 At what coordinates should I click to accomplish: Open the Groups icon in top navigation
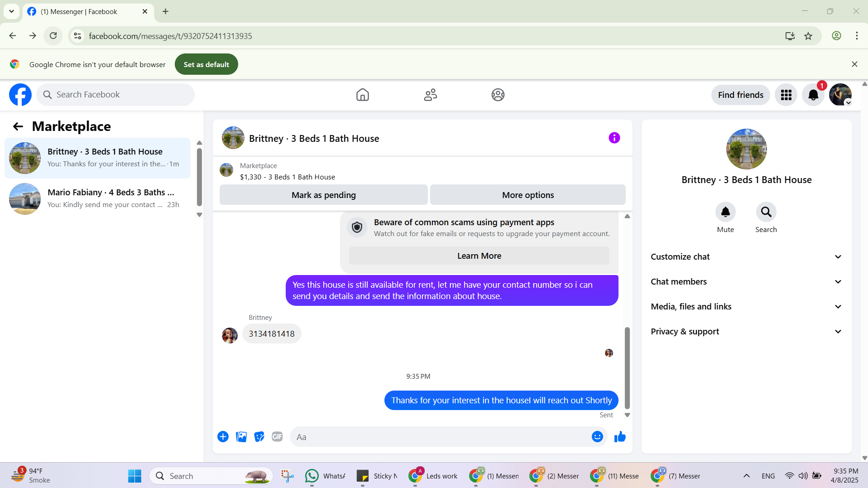[498, 95]
